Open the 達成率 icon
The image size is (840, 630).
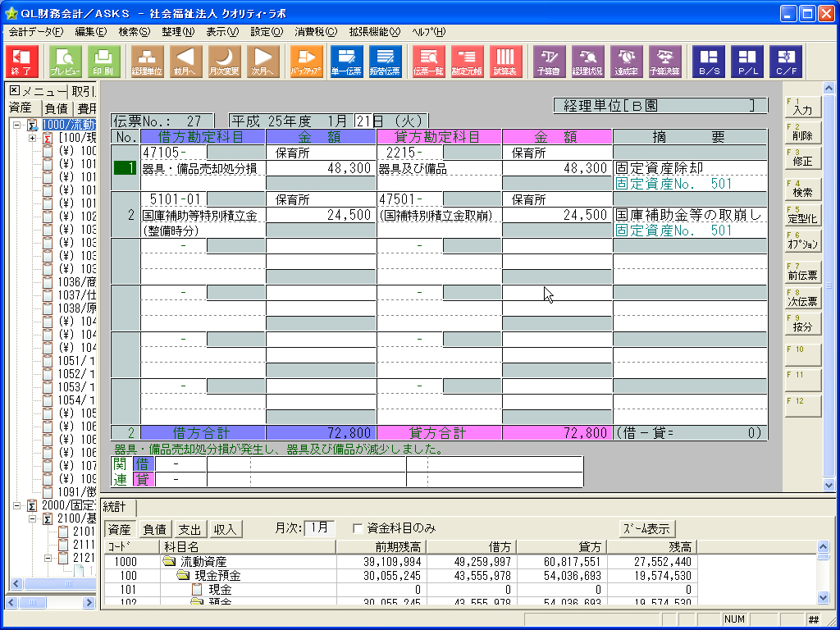(626, 62)
